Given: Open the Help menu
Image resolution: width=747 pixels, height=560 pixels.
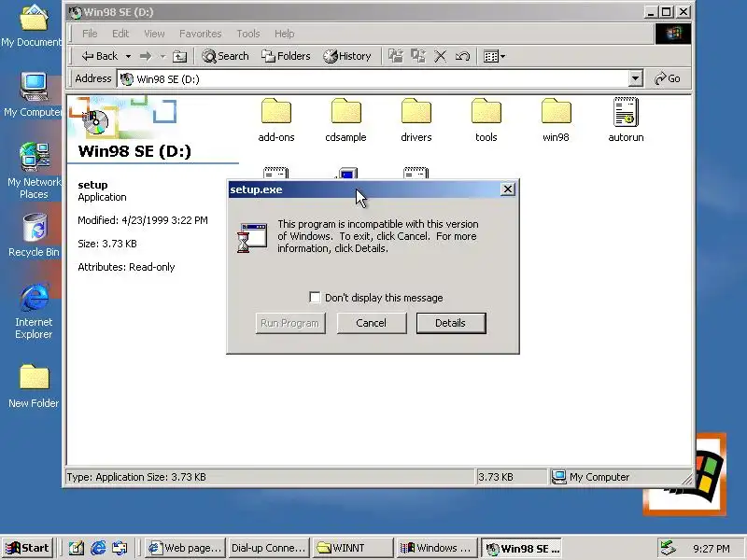Looking at the screenshot, I should coord(285,34).
